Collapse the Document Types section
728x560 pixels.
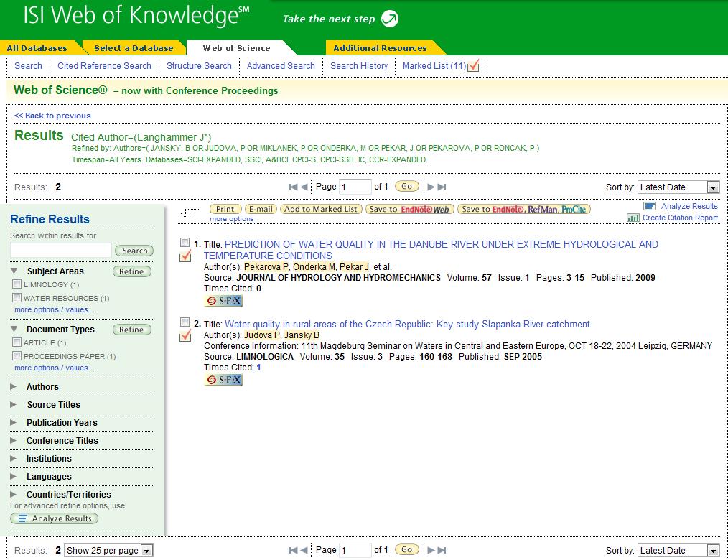[x=14, y=329]
